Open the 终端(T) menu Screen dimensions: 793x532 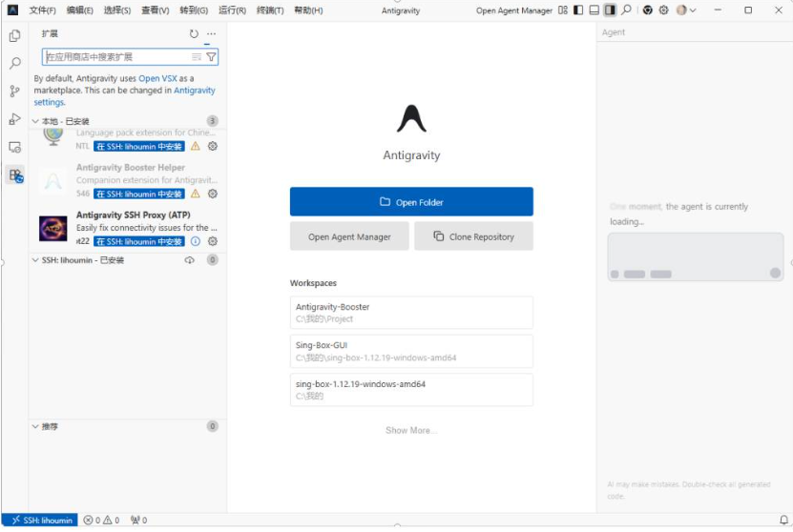pyautogui.click(x=270, y=10)
